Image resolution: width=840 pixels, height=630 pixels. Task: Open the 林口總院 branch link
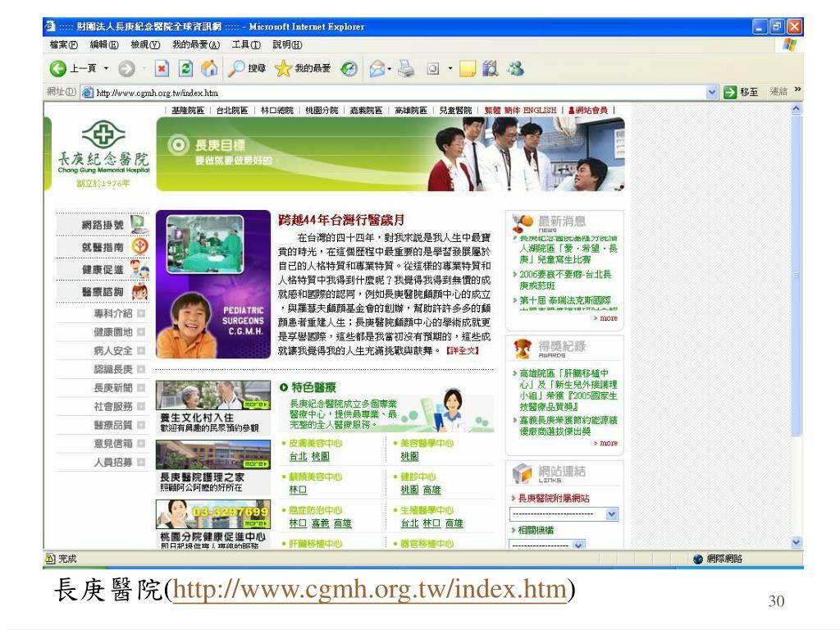coord(277,111)
